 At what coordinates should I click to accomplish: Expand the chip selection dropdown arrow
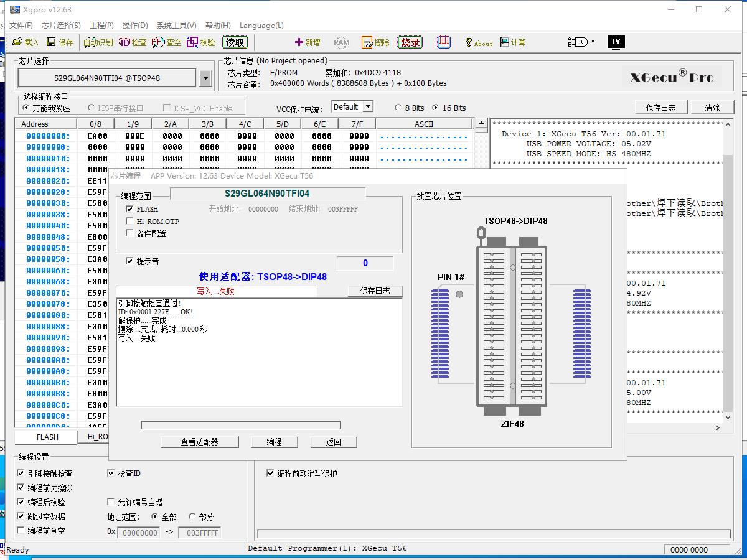click(x=206, y=78)
